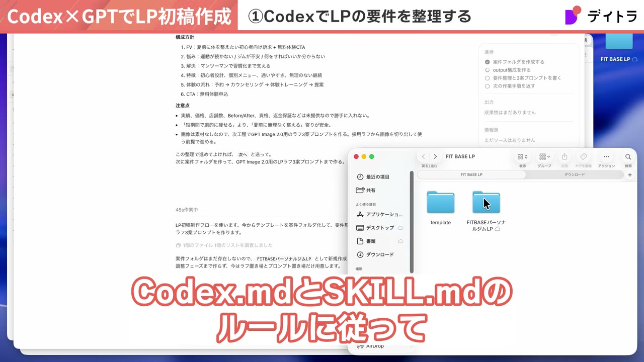Click the 構成方針 heading in Codex
Image resolution: width=644 pixels, height=362 pixels.
185,38
